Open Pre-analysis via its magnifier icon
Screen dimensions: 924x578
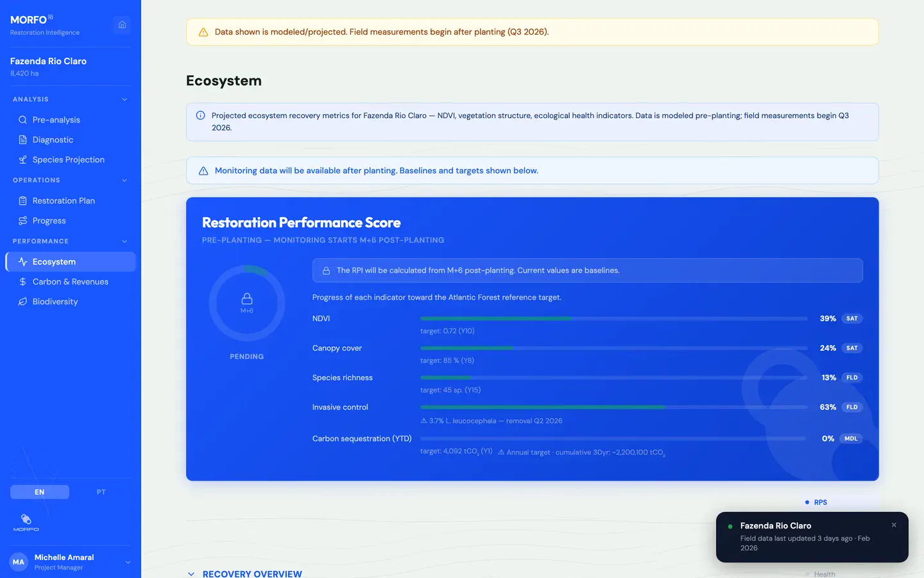pyautogui.click(x=22, y=120)
